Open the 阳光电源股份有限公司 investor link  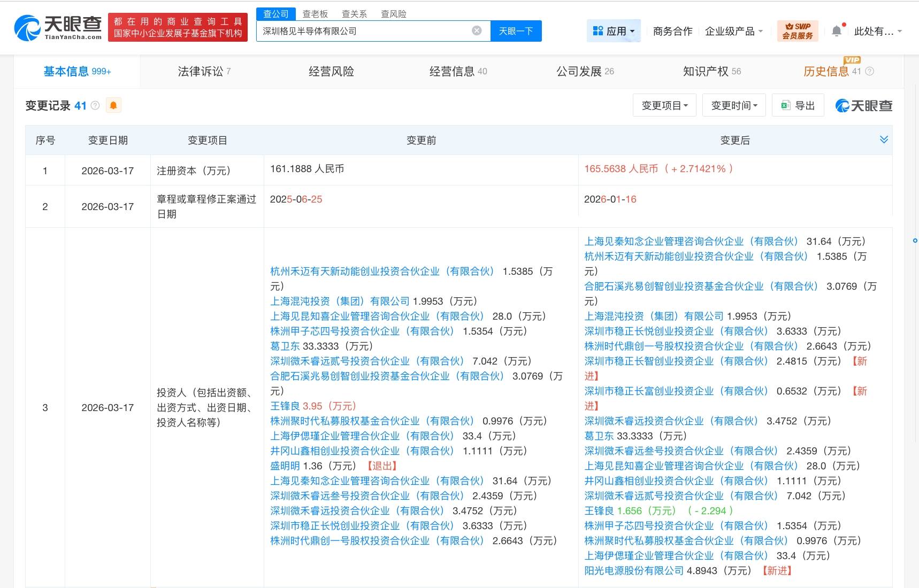tap(634, 570)
